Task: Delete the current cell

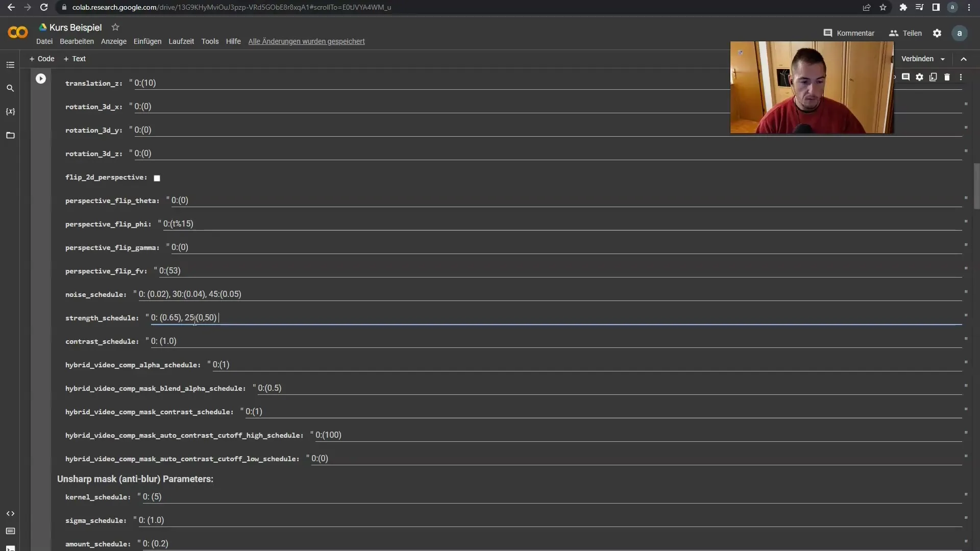Action: pyautogui.click(x=947, y=77)
